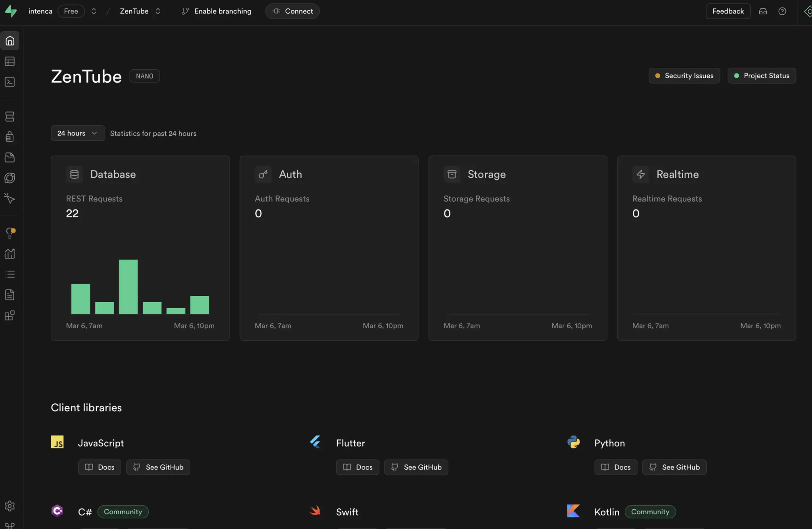Viewport: 812px width, 529px height.
Task: Open the Storage folder sidebar icon
Action: pos(10,157)
